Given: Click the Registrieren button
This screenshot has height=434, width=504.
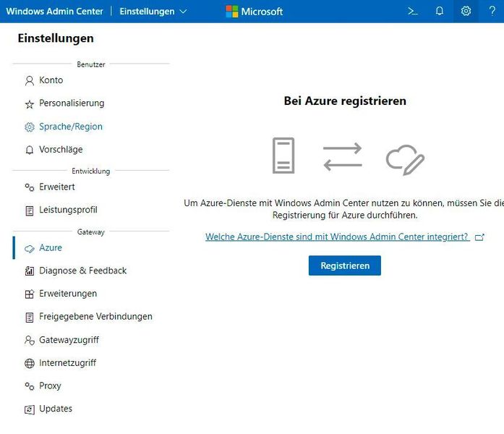Looking at the screenshot, I should click(x=345, y=265).
